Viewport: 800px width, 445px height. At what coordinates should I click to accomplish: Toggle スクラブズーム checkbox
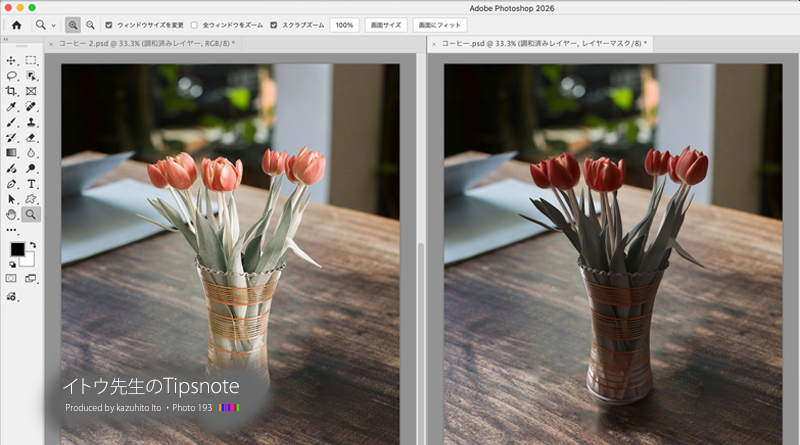[x=273, y=24]
